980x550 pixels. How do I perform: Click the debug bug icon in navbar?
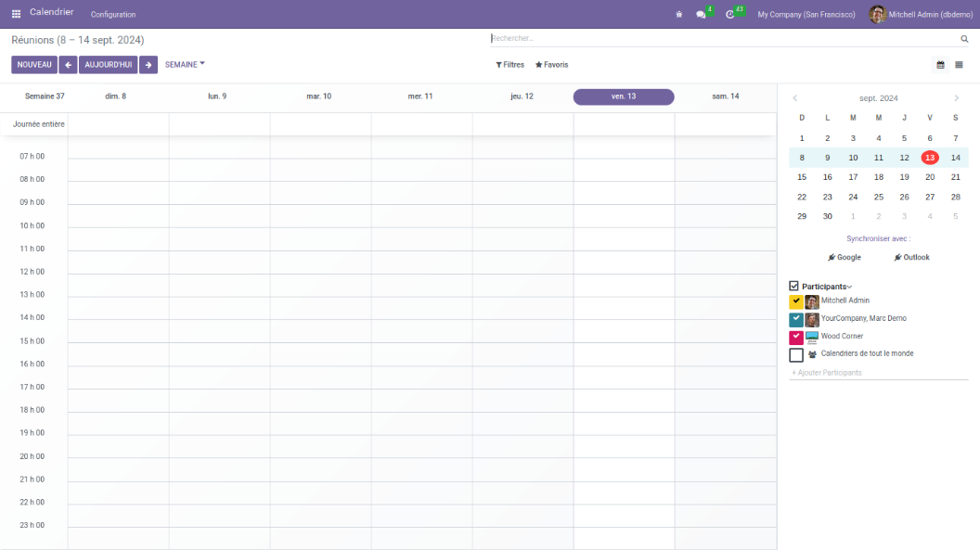tap(679, 15)
